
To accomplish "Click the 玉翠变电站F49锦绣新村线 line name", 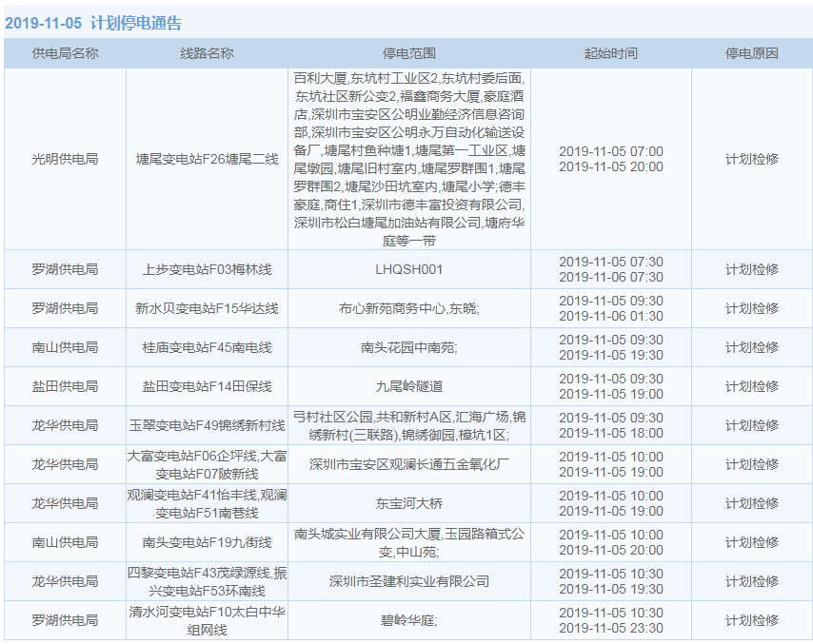I will point(207,425).
